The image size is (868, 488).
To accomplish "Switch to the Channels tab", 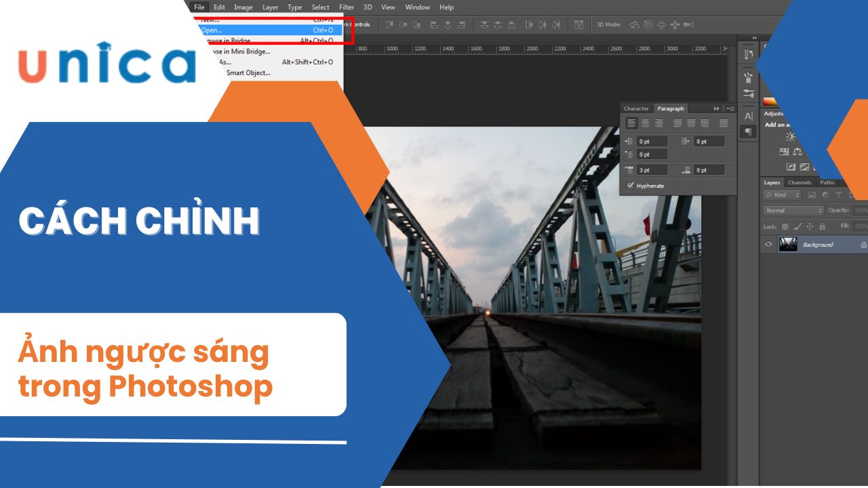I will pos(800,182).
